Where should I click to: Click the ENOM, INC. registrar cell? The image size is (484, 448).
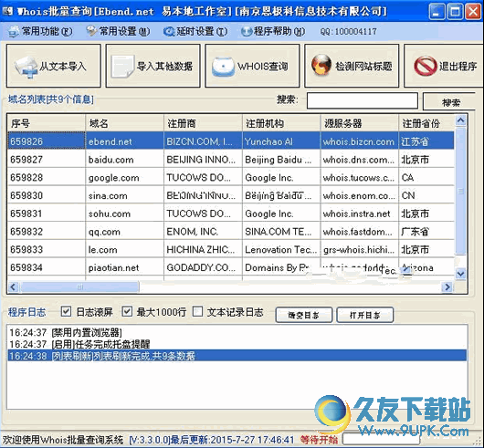point(203,231)
